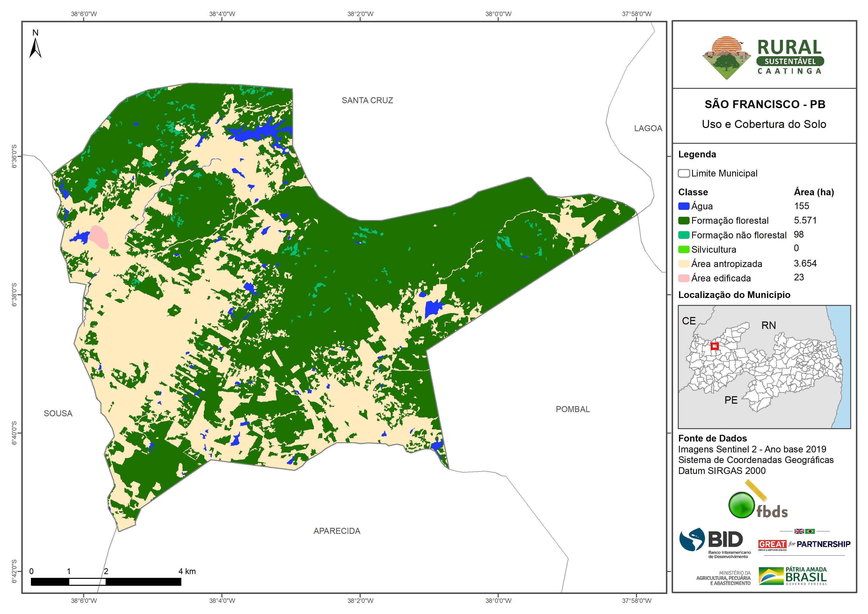This screenshot has height=614, width=868.
Task: Click the Rural Sustentável Caatinga logo
Action: pyautogui.click(x=763, y=57)
